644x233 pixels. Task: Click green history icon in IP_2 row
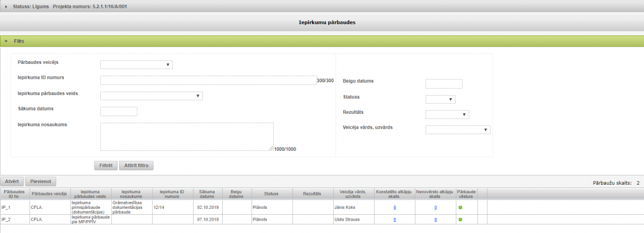click(460, 220)
